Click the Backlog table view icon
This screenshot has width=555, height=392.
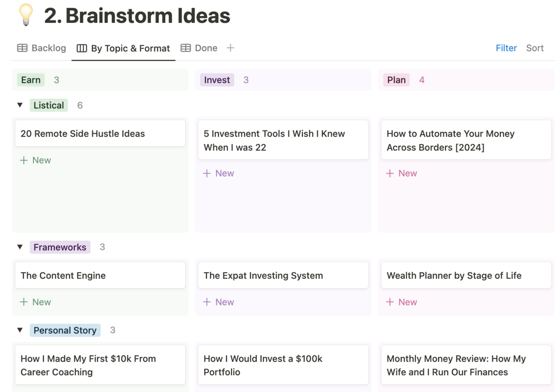click(22, 48)
